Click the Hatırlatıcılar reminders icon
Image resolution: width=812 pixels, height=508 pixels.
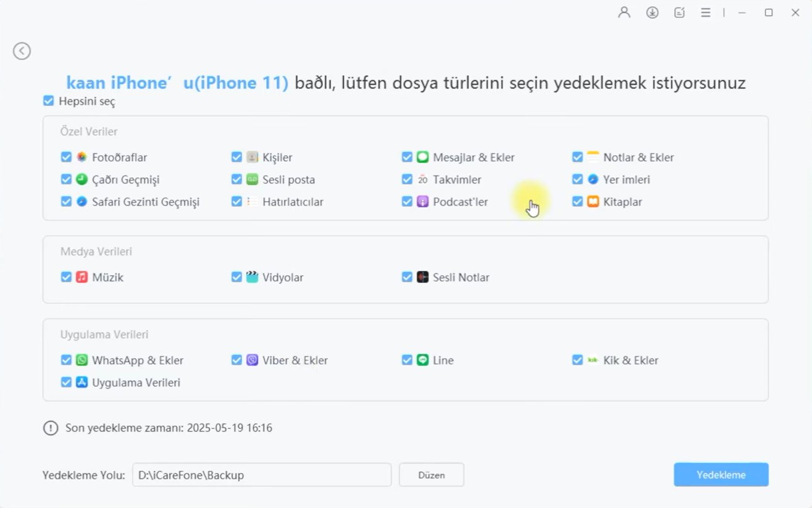click(252, 202)
